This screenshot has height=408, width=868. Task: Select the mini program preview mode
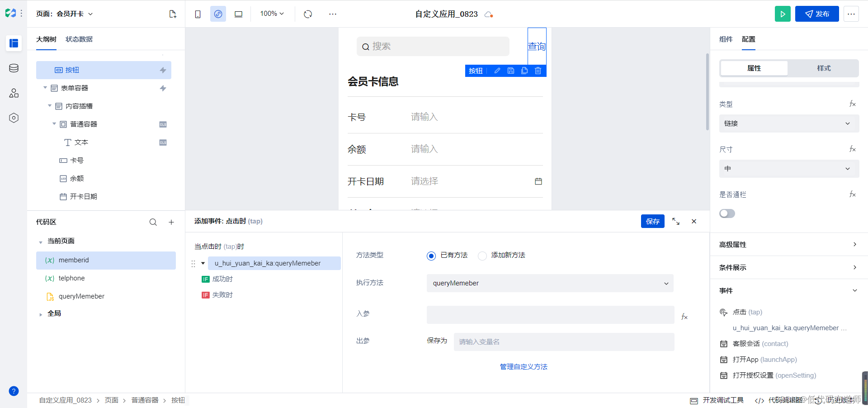pyautogui.click(x=218, y=14)
